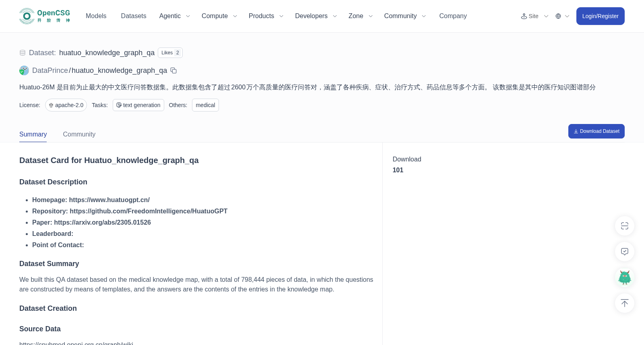Open the huatuogpt.cn homepage link
Screen dimensions: 644x345
[x=109, y=200]
